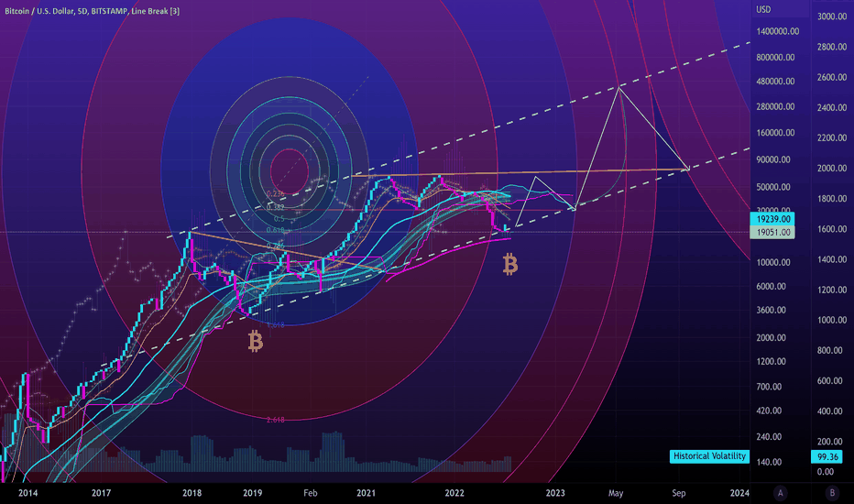Click the 90000.00 price axis label
The image size is (854, 504).
[773, 159]
